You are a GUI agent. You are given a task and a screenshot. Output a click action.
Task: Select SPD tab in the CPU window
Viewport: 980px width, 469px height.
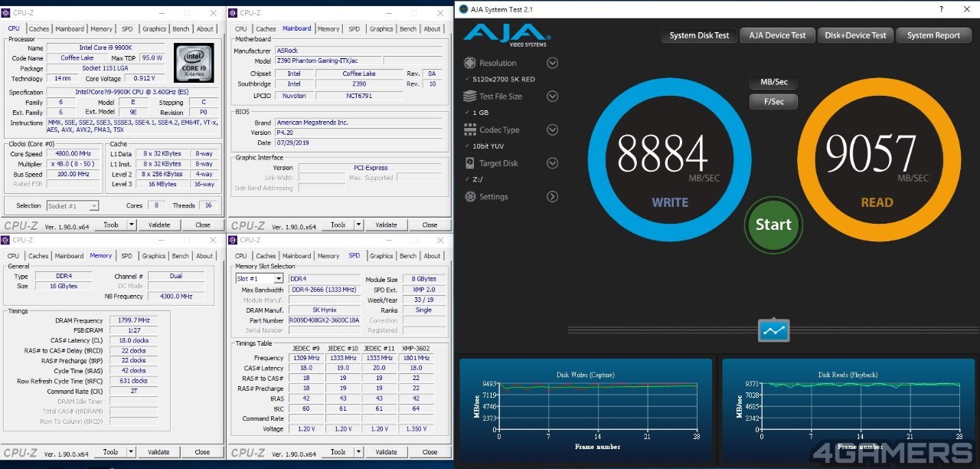[x=127, y=28]
